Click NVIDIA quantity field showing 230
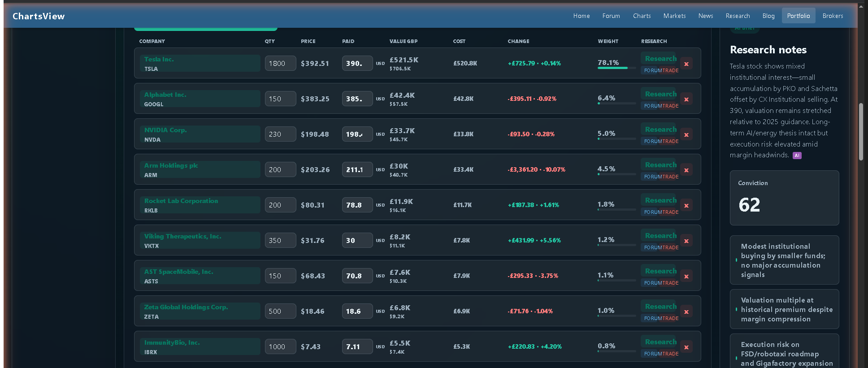The width and height of the screenshot is (868, 368). (280, 134)
